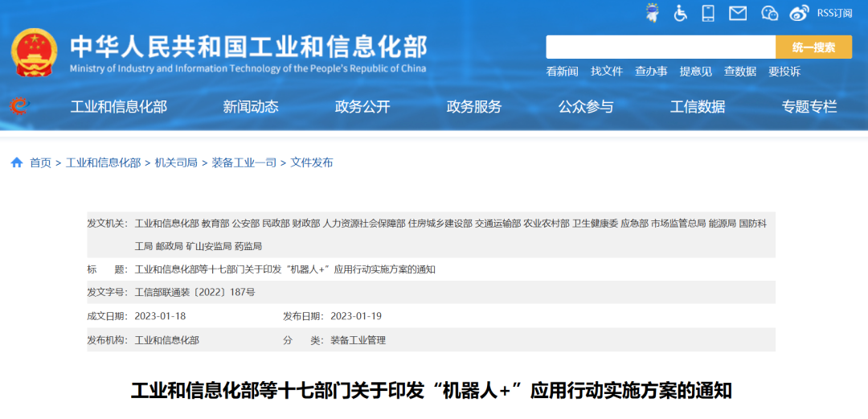868x419 pixels.
Task: Open the 新闻动态 nav menu
Action: [251, 106]
